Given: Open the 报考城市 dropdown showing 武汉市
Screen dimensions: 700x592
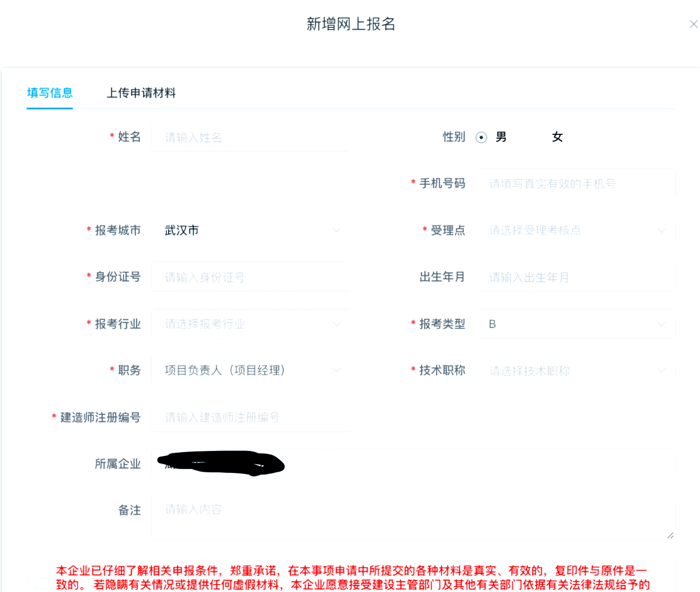Looking at the screenshot, I should pos(250,230).
